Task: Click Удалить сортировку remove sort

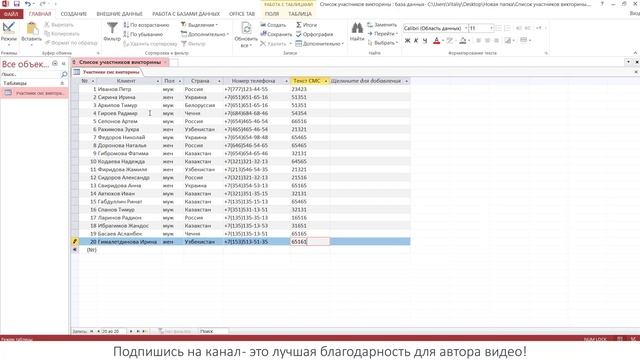Action: click(x=150, y=44)
